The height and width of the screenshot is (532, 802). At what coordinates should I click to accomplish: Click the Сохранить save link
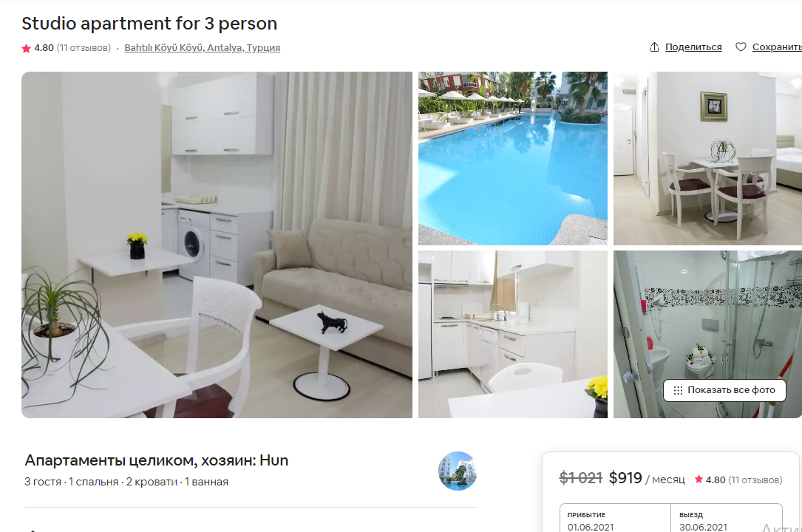tap(777, 47)
